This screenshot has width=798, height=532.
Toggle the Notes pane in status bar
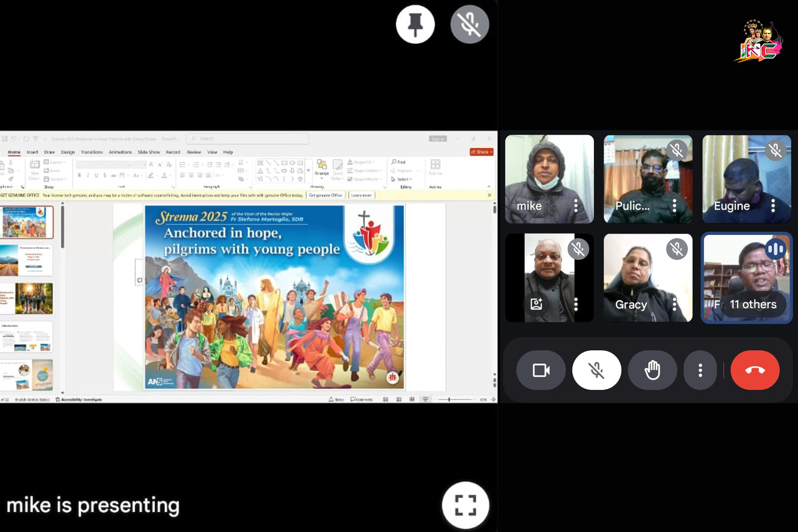click(336, 399)
